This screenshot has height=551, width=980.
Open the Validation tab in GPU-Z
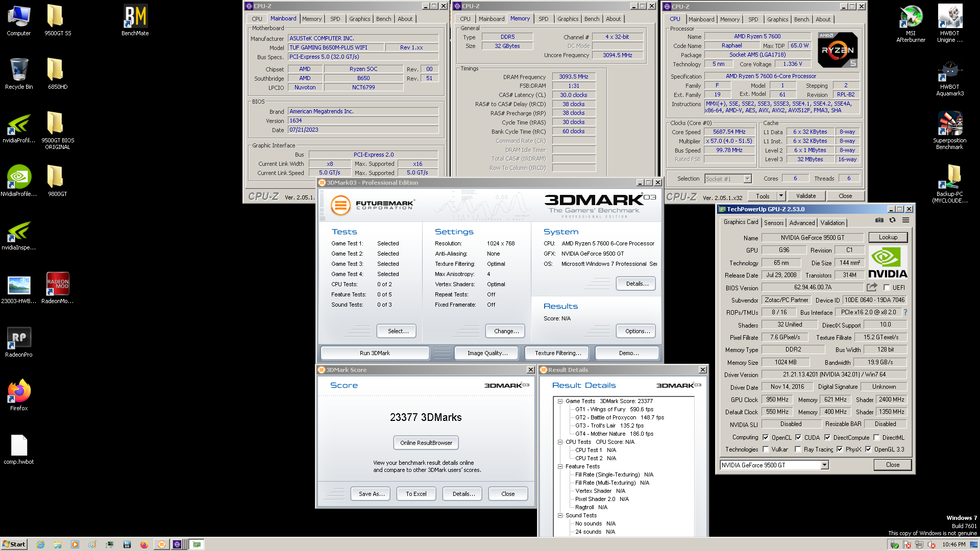point(832,223)
